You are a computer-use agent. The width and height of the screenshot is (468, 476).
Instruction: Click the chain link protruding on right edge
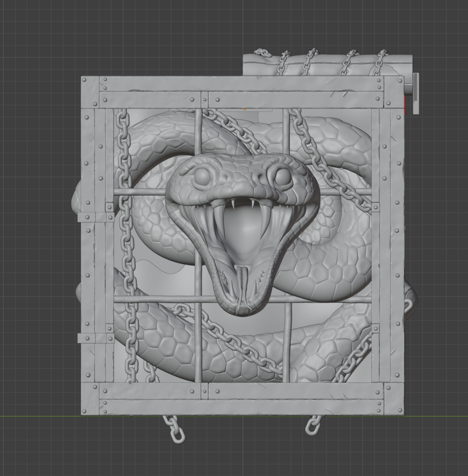pos(408,305)
